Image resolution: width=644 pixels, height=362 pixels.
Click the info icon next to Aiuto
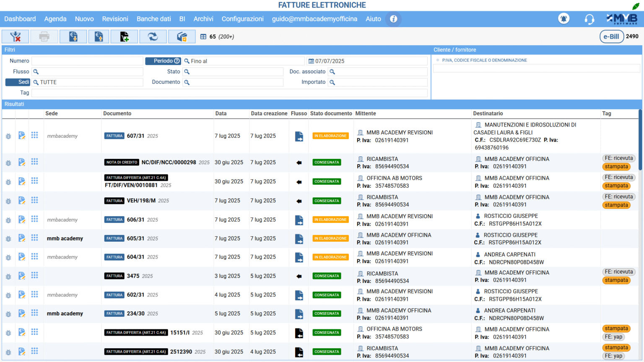[x=393, y=19]
